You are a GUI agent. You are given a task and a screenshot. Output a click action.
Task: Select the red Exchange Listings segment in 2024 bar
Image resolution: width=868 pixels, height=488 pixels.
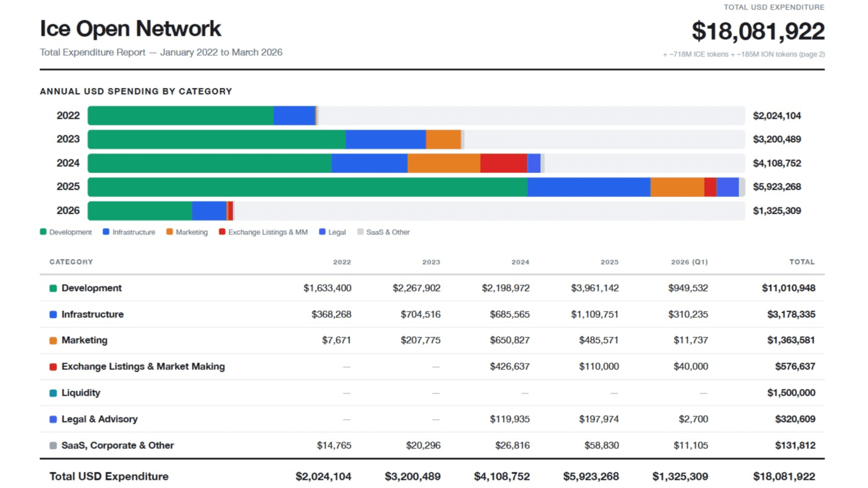(504, 163)
